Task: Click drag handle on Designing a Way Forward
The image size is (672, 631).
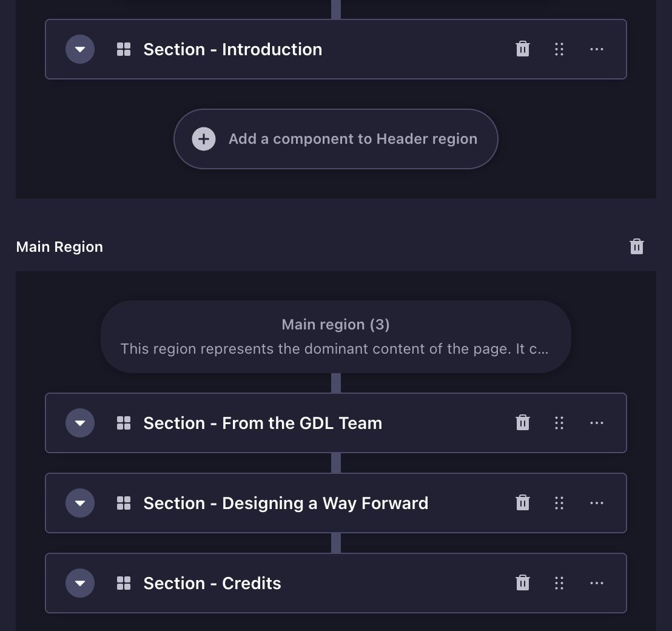Action: click(x=559, y=503)
